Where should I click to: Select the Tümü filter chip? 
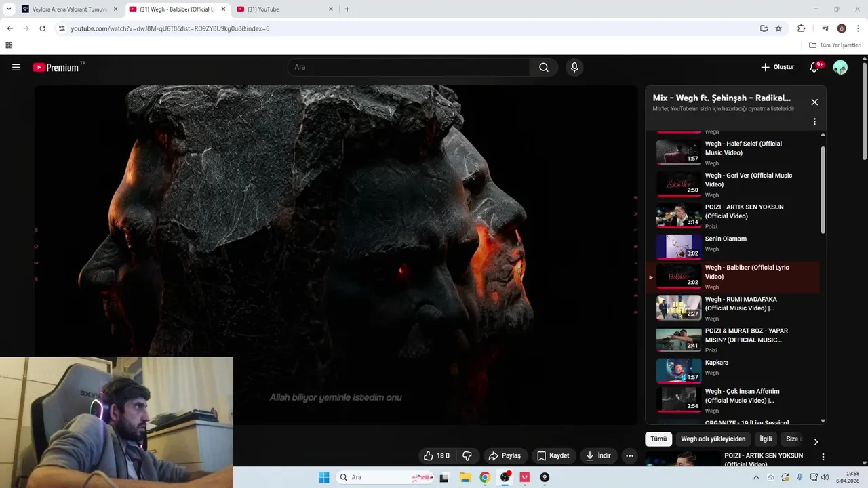point(658,439)
